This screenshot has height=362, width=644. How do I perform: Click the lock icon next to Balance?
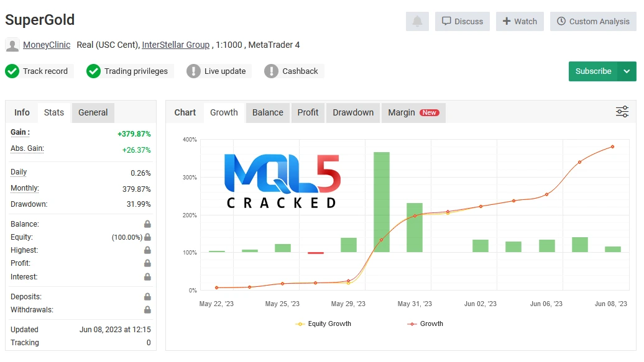147,224
